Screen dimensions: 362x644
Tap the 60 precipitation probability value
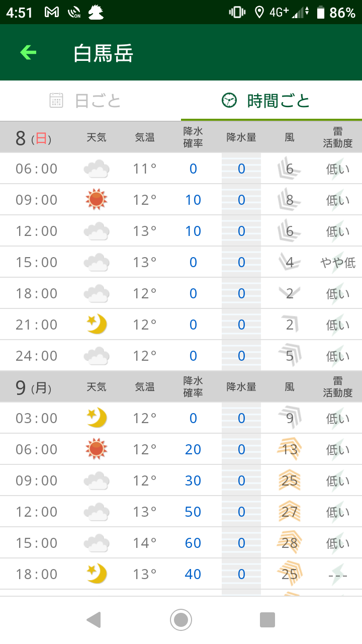pos(193,543)
